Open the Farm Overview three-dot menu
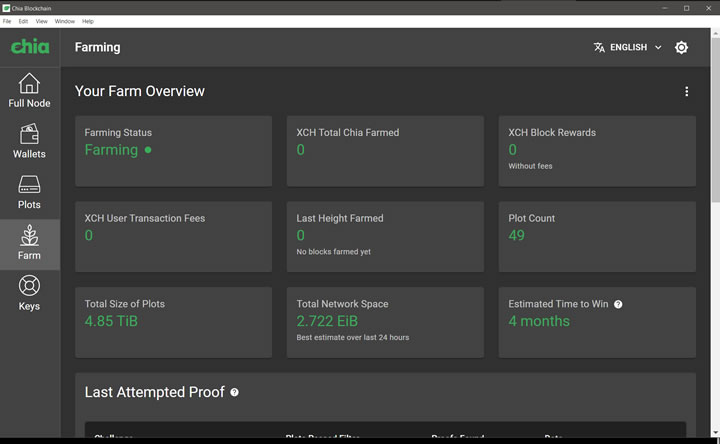The width and height of the screenshot is (720, 444). coord(686,91)
